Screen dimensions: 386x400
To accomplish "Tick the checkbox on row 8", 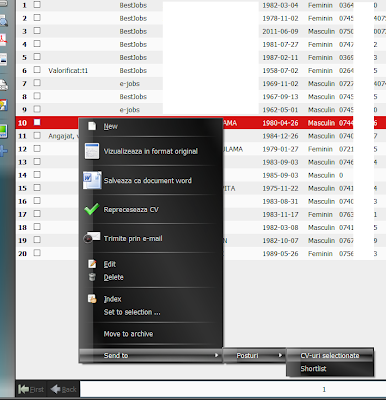I will coord(37,96).
